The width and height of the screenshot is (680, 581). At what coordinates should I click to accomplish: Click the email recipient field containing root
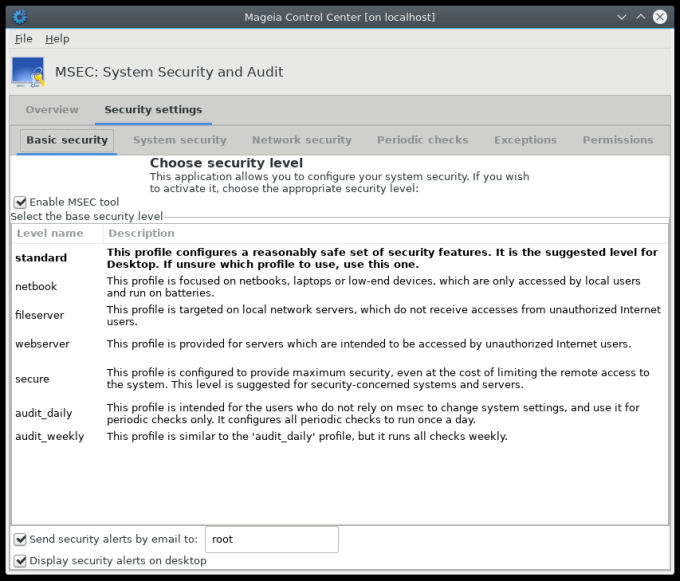(x=271, y=539)
